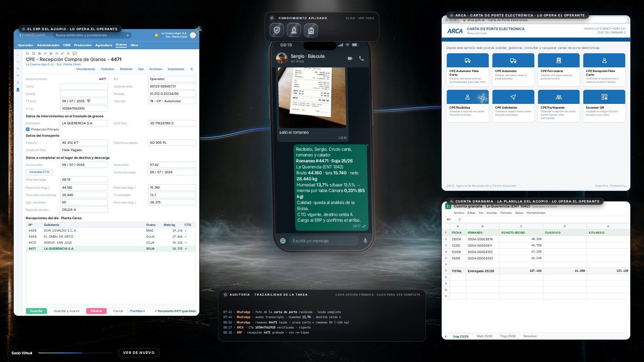Switch to the Resumen sheet tab
Screen dimensions: 644x362
[530, 336]
